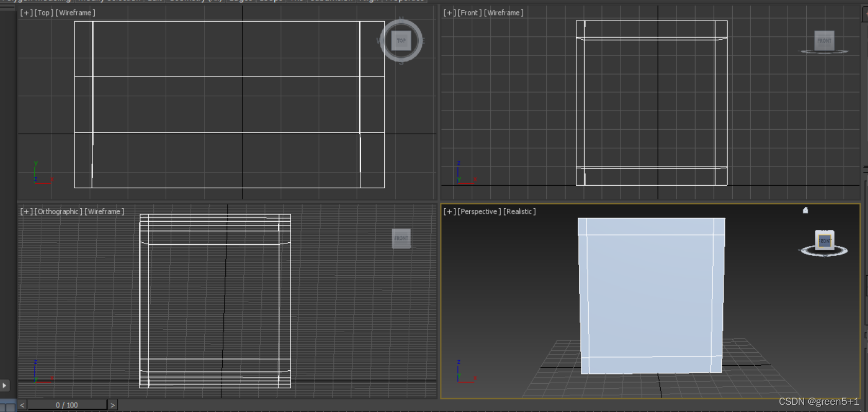Click the TOP face of the Top viewport ViewCube
This screenshot has width=868, height=412.
pos(401,41)
